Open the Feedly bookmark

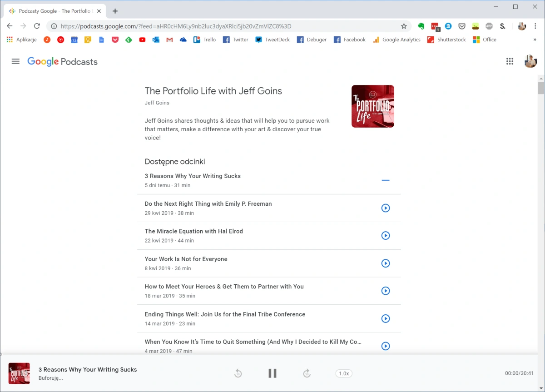click(x=129, y=40)
